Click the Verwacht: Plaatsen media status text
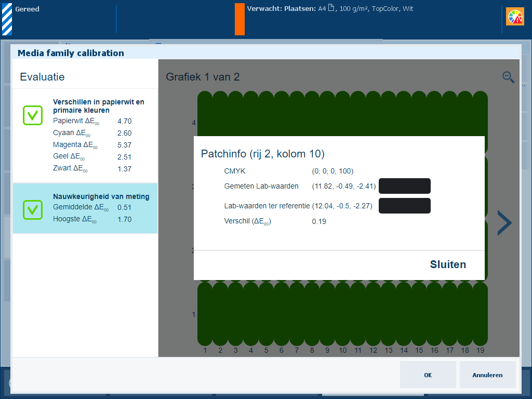The height and width of the screenshot is (399, 532). (330, 9)
